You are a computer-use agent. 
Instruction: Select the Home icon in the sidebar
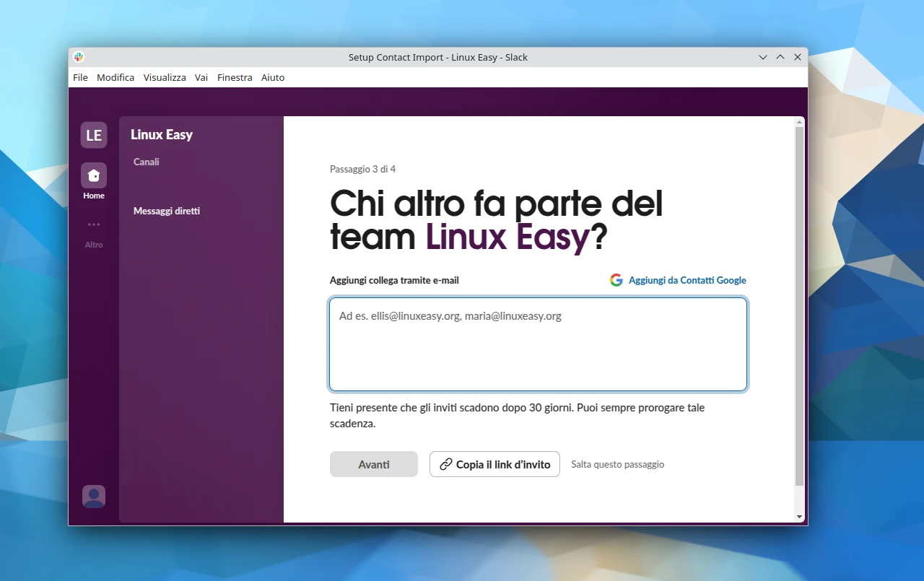[93, 175]
